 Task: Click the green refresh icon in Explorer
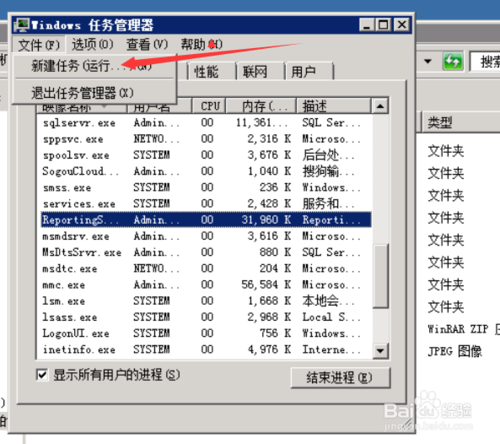pyautogui.click(x=453, y=62)
